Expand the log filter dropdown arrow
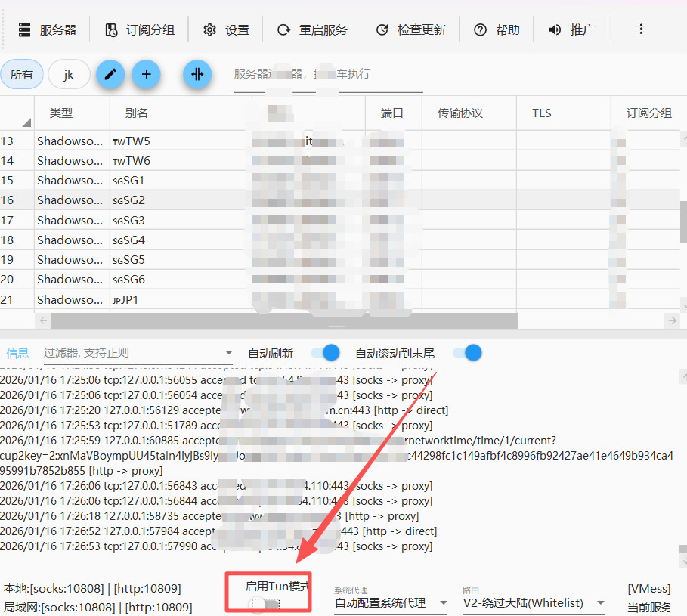Image resolution: width=687 pixels, height=616 pixels. (229, 353)
